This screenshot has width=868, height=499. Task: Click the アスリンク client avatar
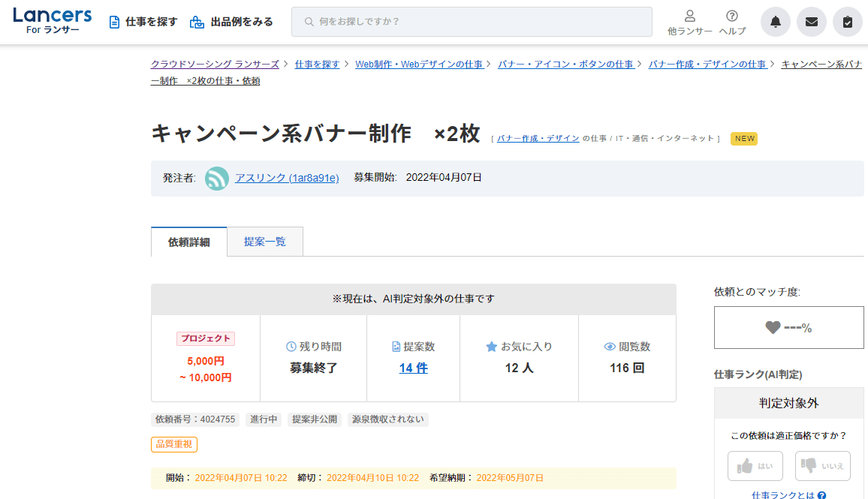pos(217,179)
